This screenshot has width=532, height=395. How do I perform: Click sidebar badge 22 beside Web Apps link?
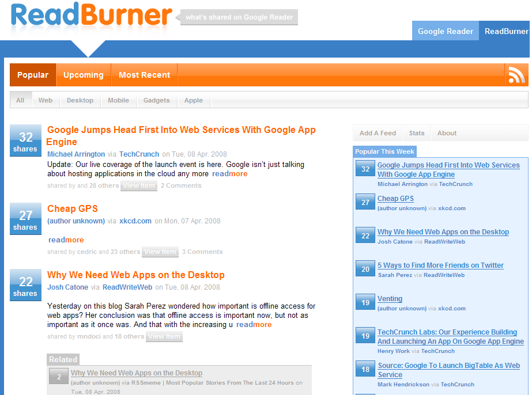pyautogui.click(x=365, y=236)
